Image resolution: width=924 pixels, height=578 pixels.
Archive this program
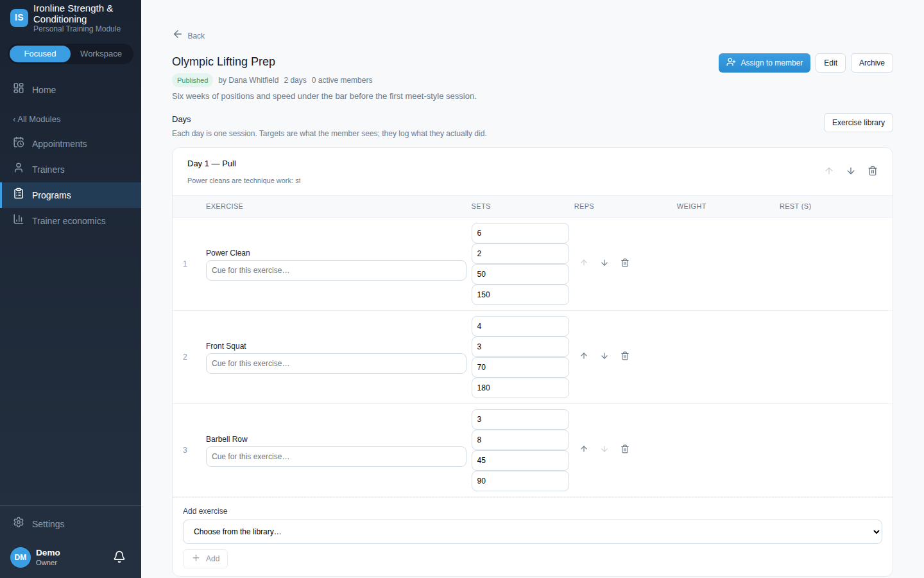[871, 63]
